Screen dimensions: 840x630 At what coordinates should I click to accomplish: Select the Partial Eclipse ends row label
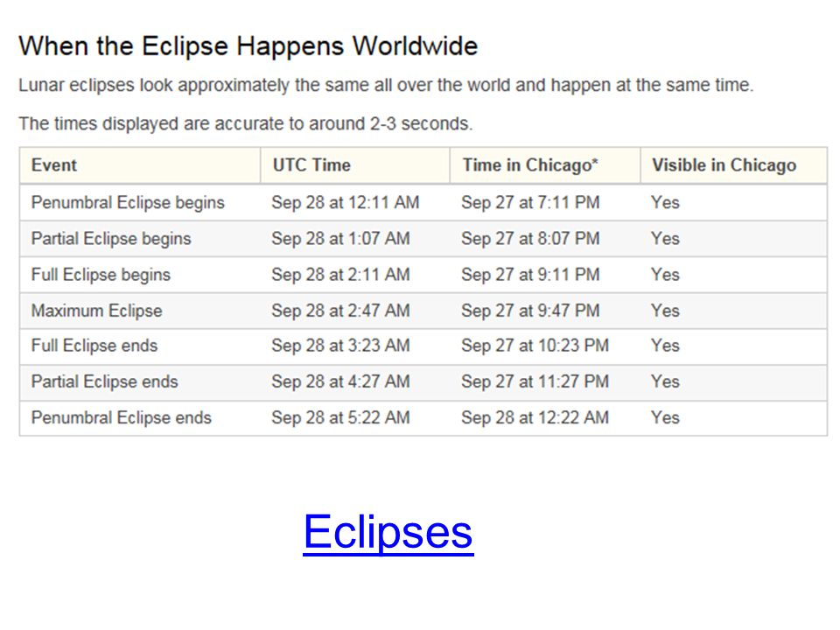point(104,381)
